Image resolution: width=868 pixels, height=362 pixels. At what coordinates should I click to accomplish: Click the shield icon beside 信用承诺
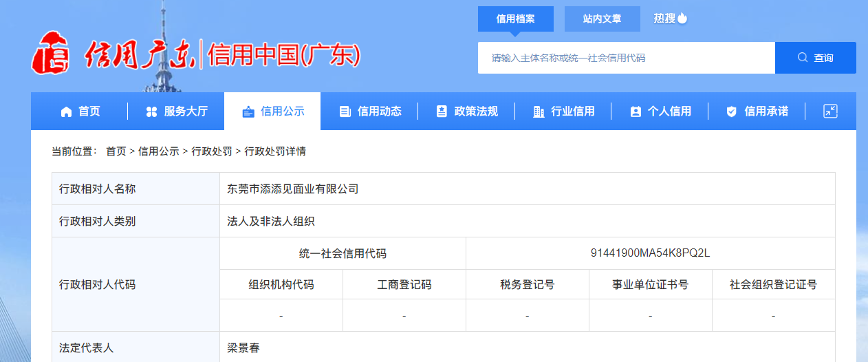click(732, 111)
